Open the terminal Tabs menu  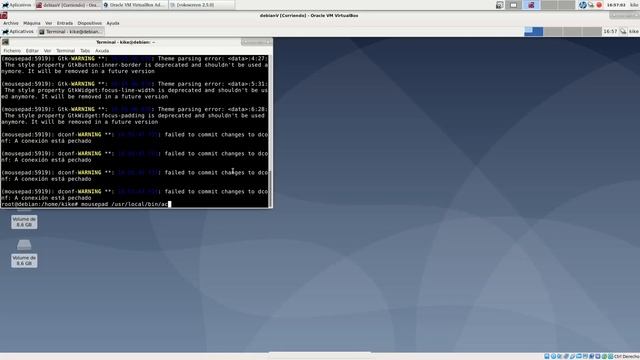pos(85,51)
